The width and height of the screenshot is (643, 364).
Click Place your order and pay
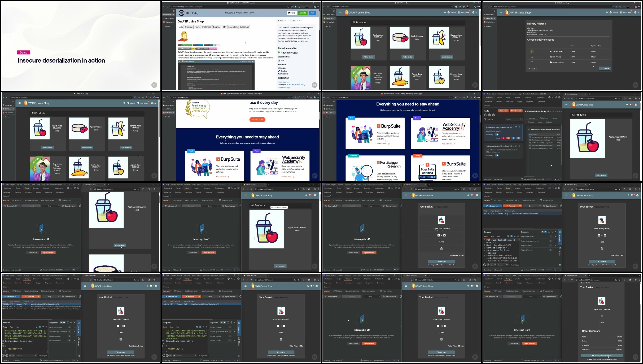click(x=602, y=356)
